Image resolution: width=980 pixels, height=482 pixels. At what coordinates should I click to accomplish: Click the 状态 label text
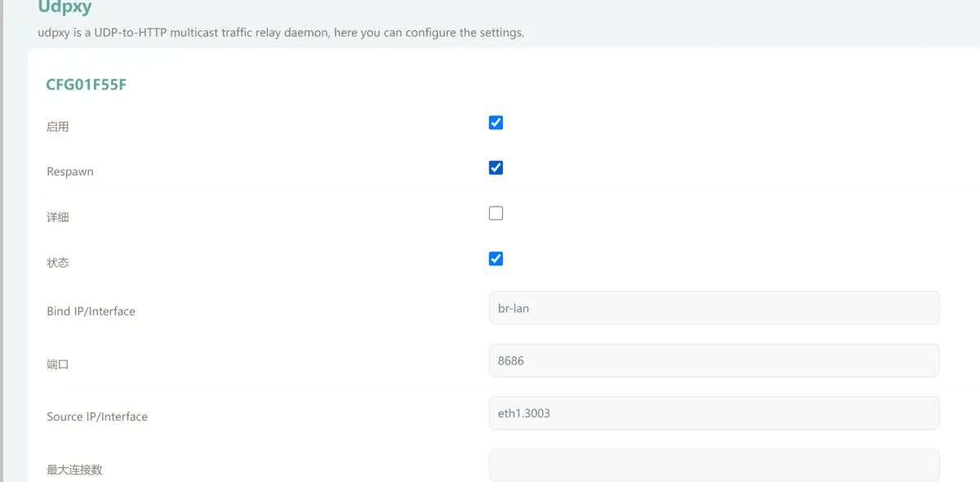tap(58, 263)
